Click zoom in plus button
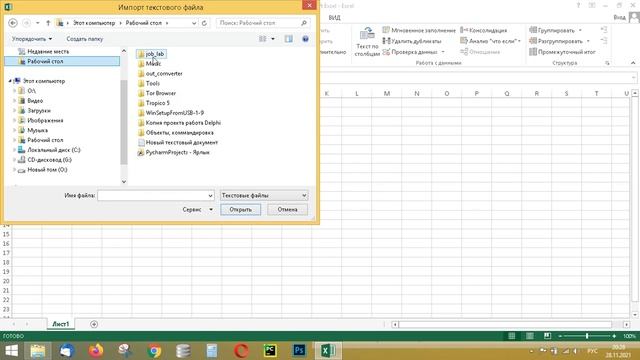This screenshot has width=640, height=360. coord(614,336)
